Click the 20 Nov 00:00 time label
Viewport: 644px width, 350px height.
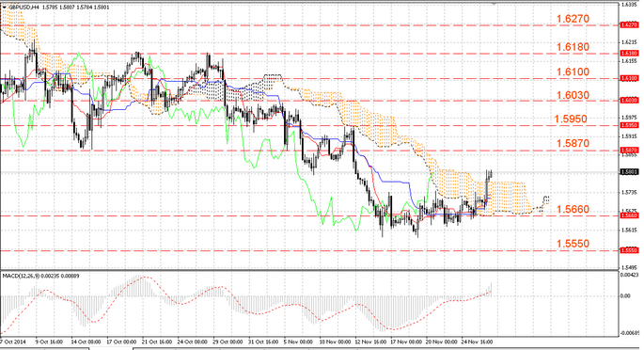pyautogui.click(x=442, y=342)
